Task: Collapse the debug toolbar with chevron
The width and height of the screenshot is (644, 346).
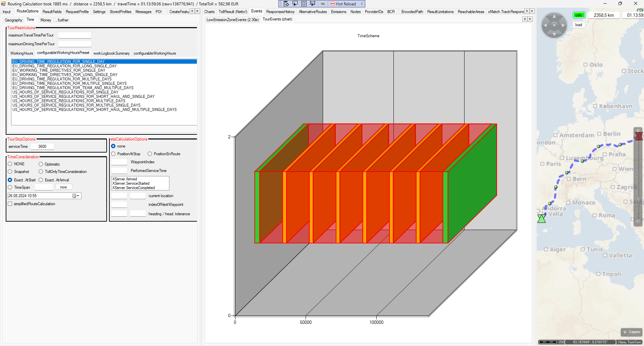Action: (x=362, y=4)
